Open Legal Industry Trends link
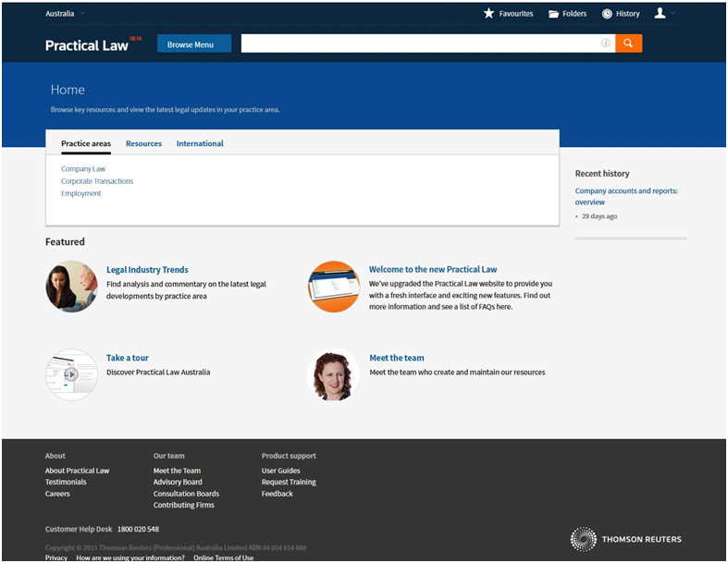Viewport: 728px width, 563px height. click(147, 270)
